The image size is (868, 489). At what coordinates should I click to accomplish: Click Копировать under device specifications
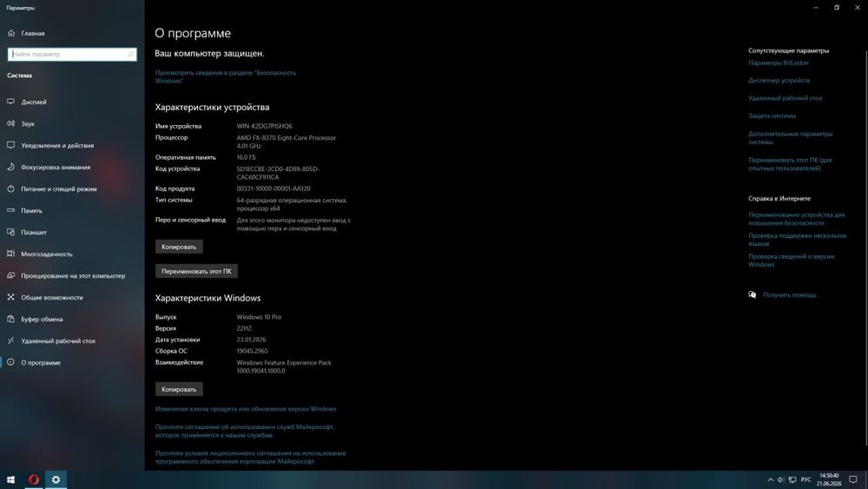pos(179,247)
